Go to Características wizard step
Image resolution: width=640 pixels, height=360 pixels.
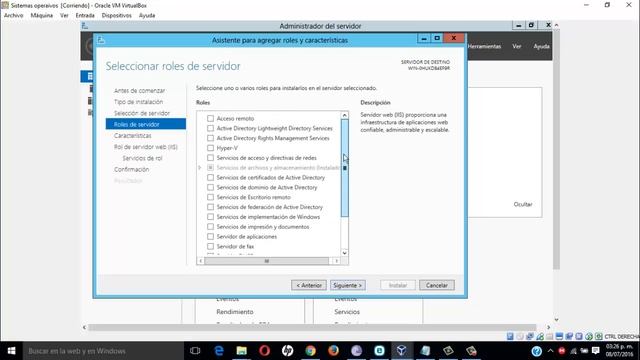(x=133, y=136)
